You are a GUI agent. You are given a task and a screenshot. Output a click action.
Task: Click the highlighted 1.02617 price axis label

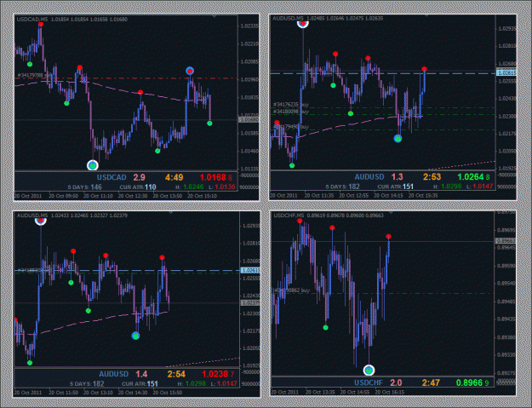[250, 270]
